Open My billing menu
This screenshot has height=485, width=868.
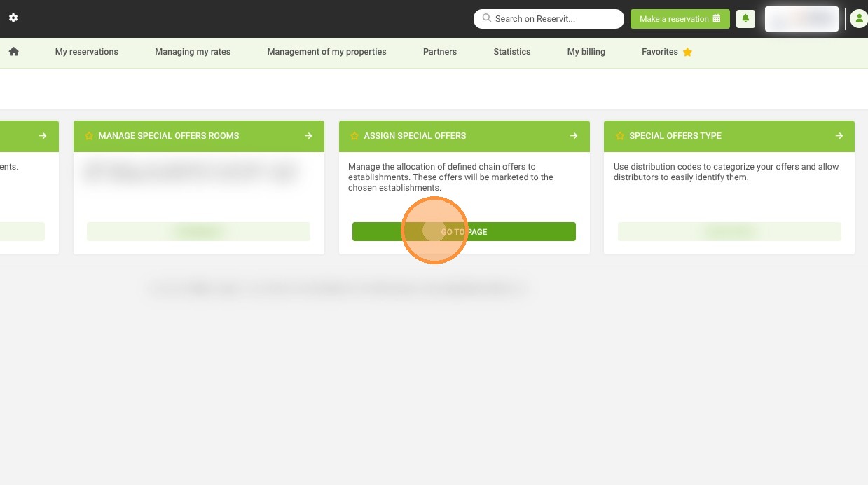tap(586, 52)
